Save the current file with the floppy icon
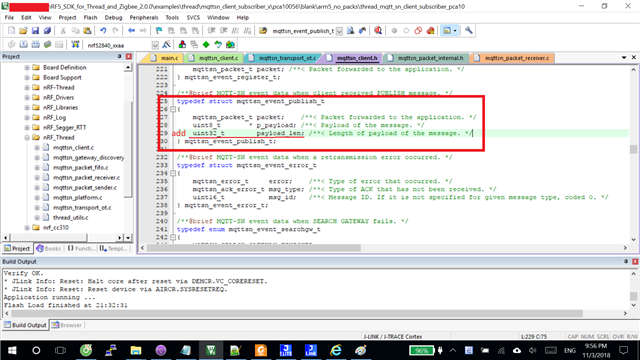This screenshot has height=360, width=640. pyautogui.click(x=35, y=31)
